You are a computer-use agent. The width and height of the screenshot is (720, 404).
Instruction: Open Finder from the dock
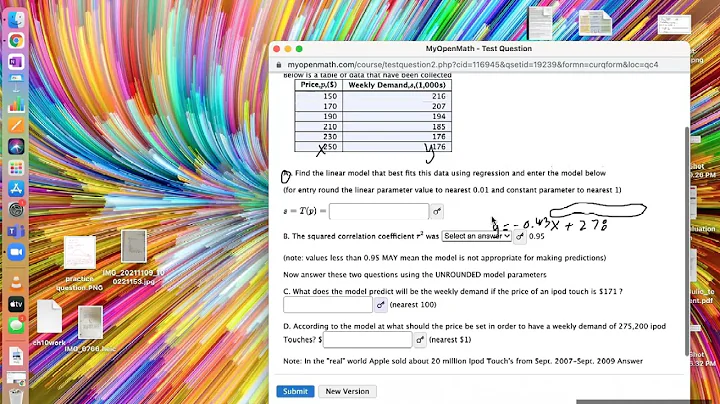pos(16,20)
